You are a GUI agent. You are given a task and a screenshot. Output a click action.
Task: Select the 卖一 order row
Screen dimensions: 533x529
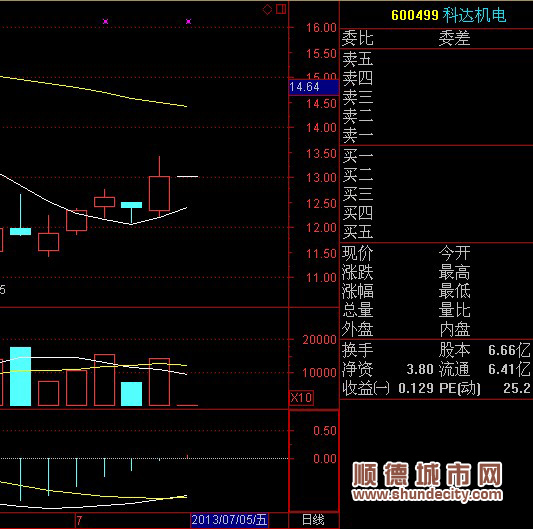[436, 136]
